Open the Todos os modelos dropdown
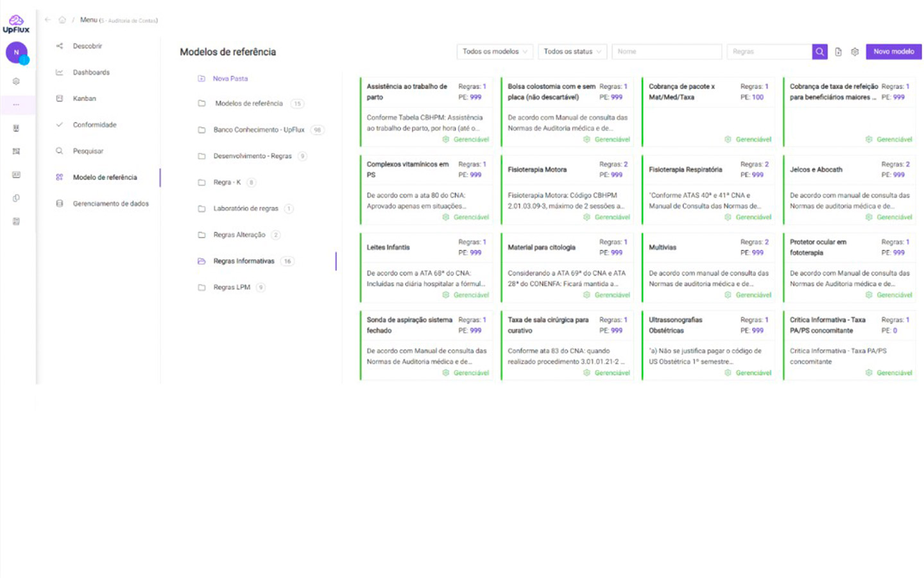Screen dimensions: 924x578 click(x=494, y=52)
